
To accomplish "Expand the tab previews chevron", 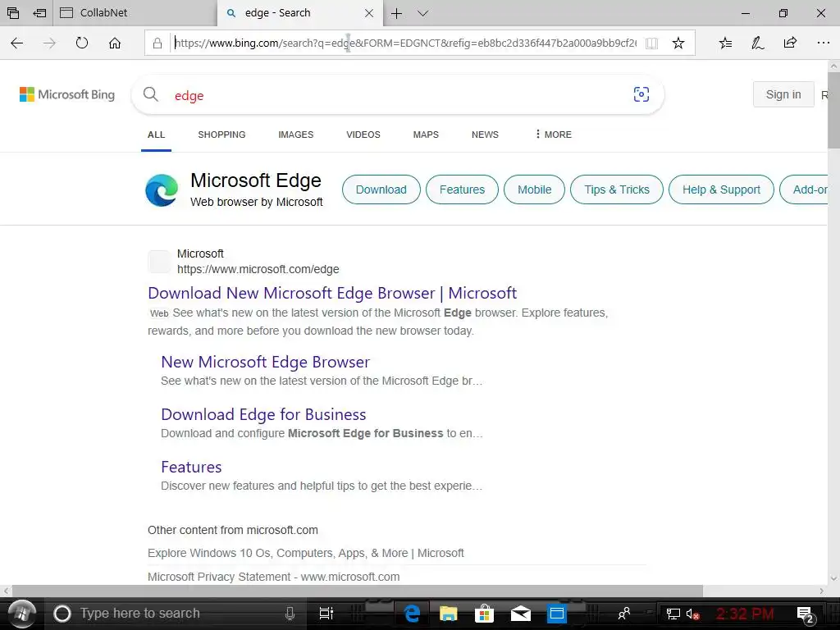I will 422,13.
